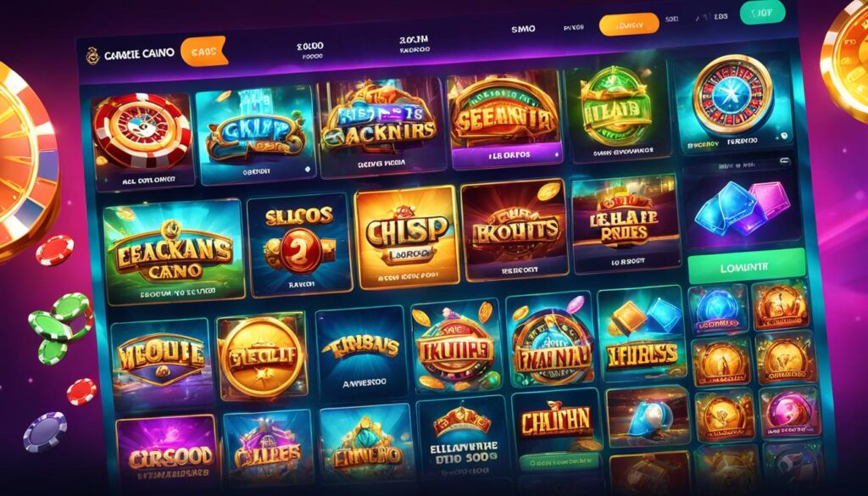Open the large gold coin game tile
This screenshot has width=868, height=496.
click(x=261, y=356)
